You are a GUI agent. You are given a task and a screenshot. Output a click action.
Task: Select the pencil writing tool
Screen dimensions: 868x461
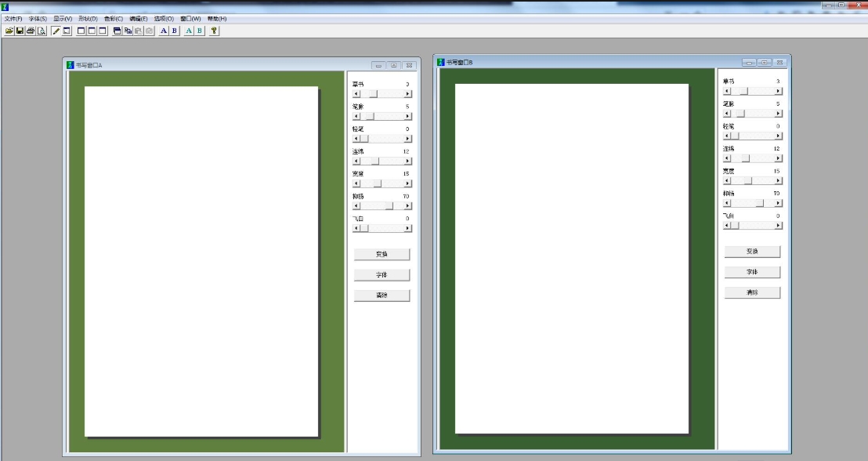click(56, 31)
